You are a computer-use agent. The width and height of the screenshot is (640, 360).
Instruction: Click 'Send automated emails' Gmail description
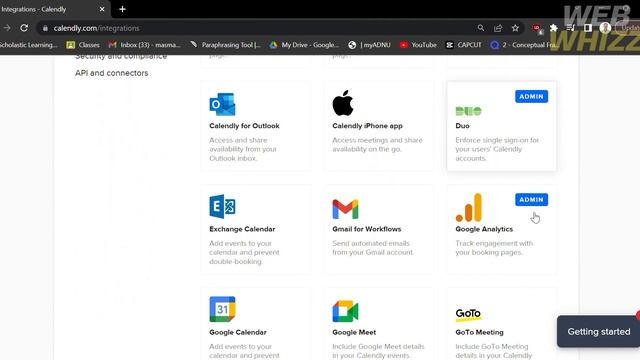click(373, 248)
